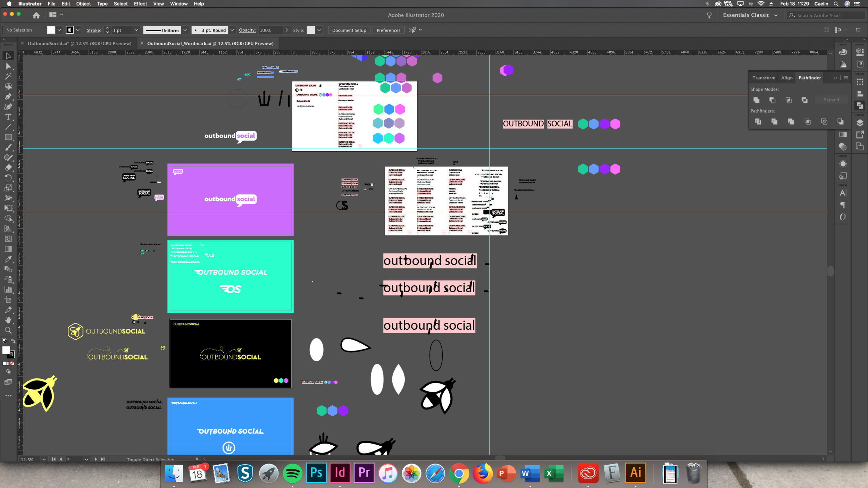The width and height of the screenshot is (868, 488).
Task: Open the Preferences button
Action: pyautogui.click(x=388, y=30)
